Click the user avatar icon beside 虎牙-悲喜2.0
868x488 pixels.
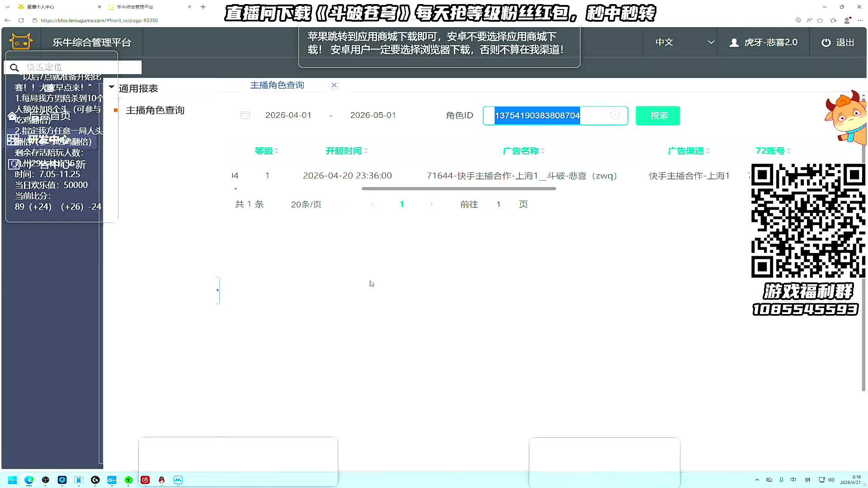pos(734,42)
